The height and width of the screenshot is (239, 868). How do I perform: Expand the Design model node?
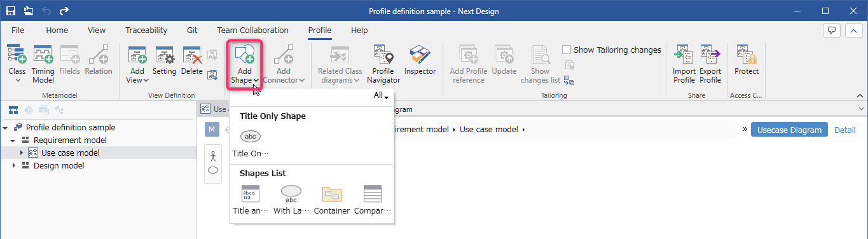pos(13,166)
